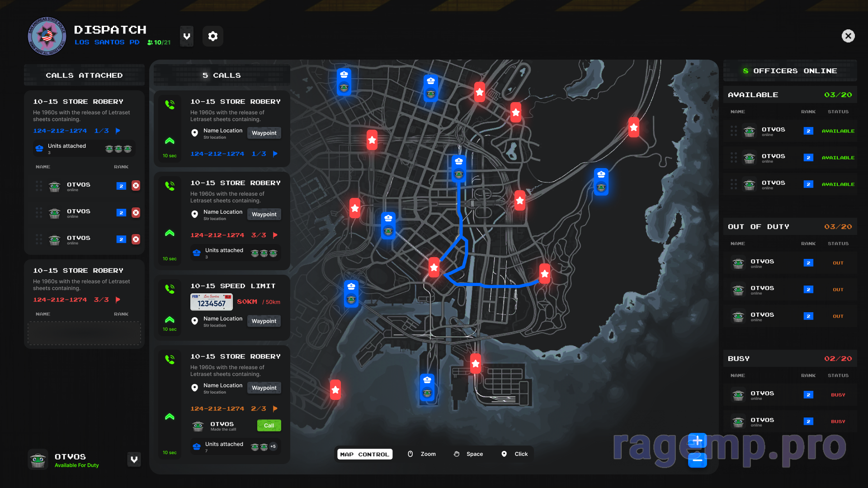Select first OUT status OTVOS officer
This screenshot has width=868, height=488.
(x=790, y=263)
